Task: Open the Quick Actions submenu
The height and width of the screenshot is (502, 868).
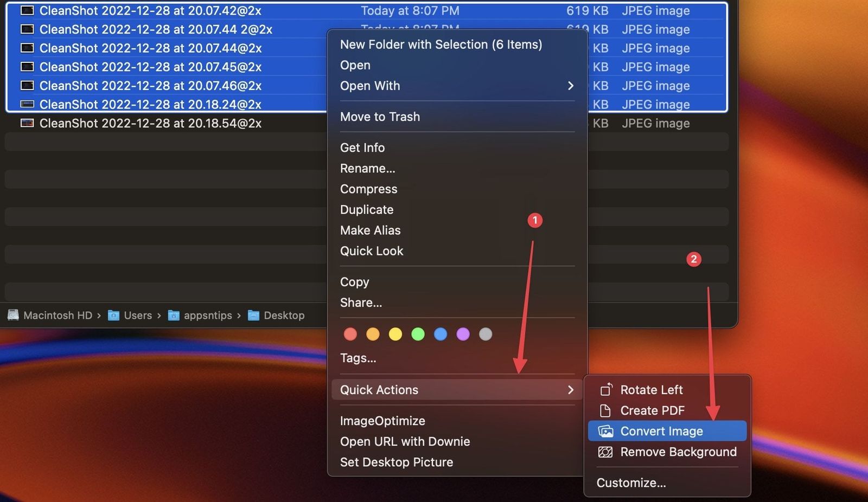Action: [379, 389]
